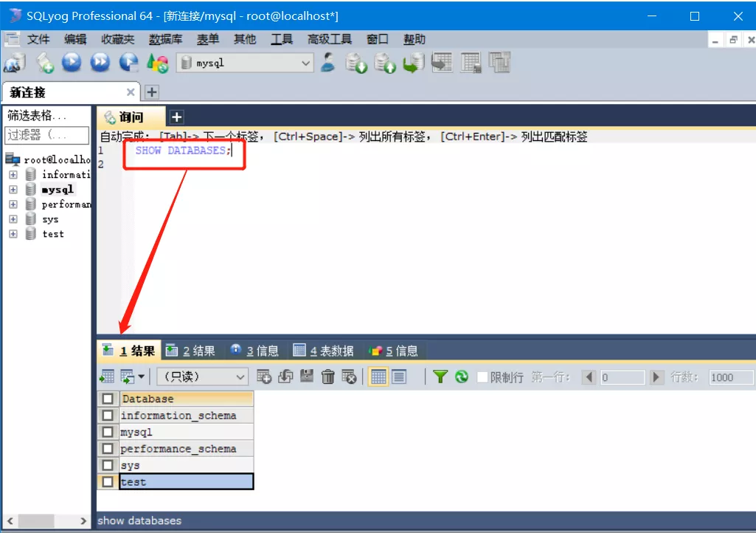Click the insert new row icon
This screenshot has height=533, width=756.
tap(264, 376)
